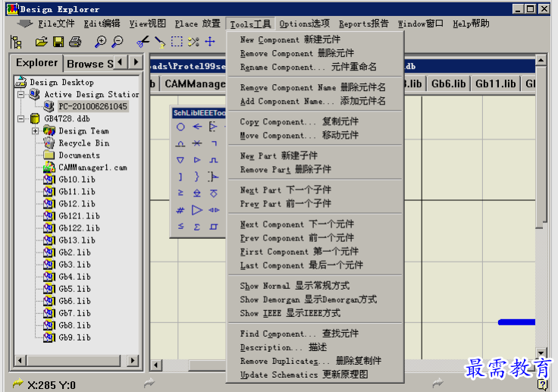
Task: Expand the Design Team node
Action: click(x=35, y=131)
